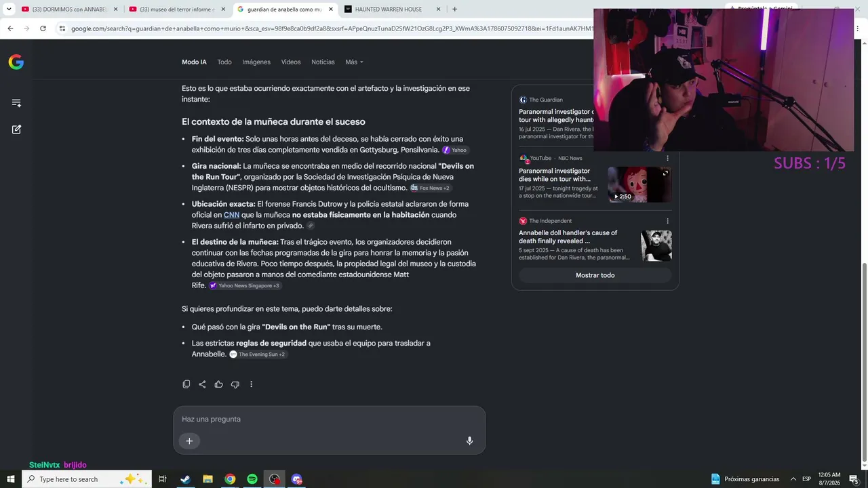This screenshot has height=488, width=868.
Task: Expand the browser tab search dropdown
Action: (x=9, y=9)
